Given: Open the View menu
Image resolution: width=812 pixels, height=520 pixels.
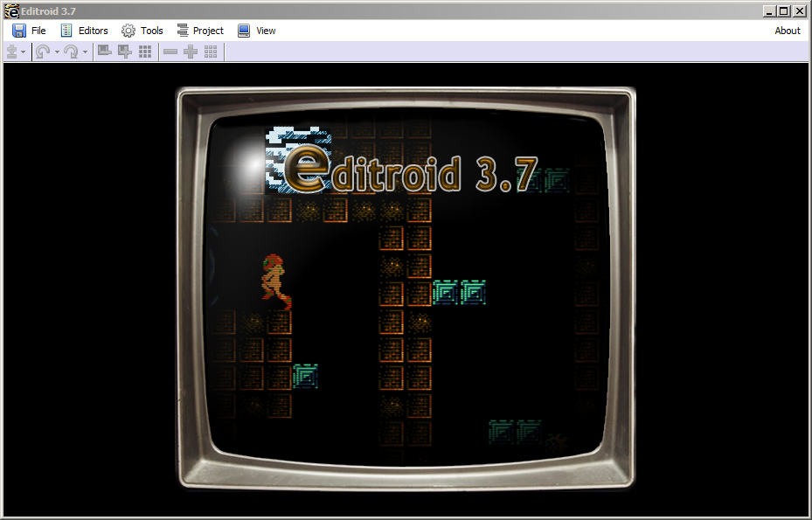Looking at the screenshot, I should click(x=257, y=31).
